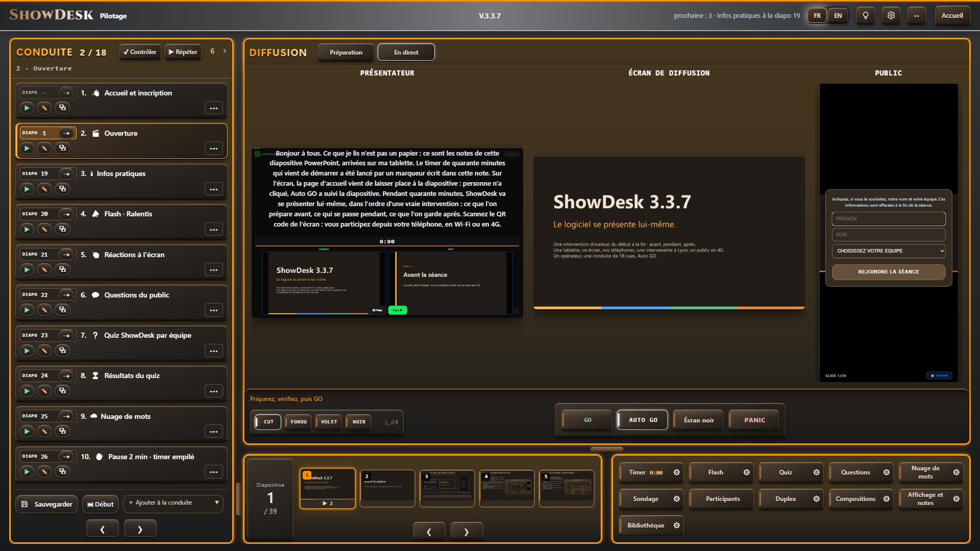Image resolution: width=980 pixels, height=551 pixels.
Task: Switch to the En direct tab
Action: tap(406, 52)
